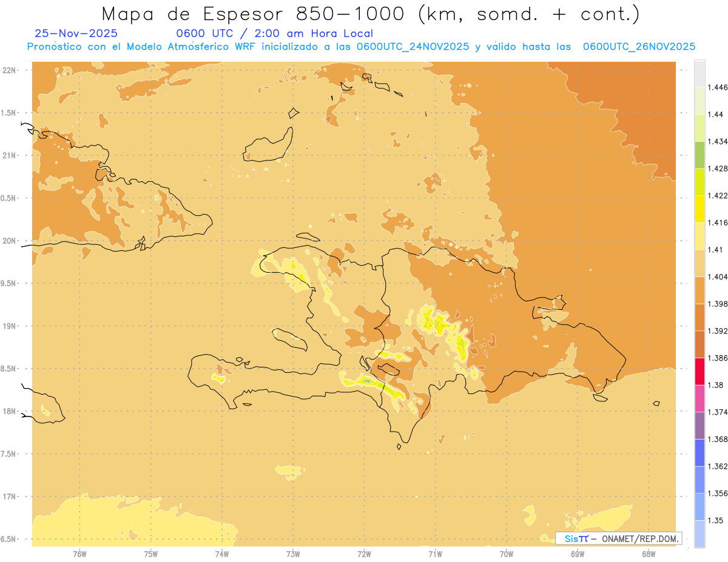
Task: Click the 21N latitude axis label
Action: pyautogui.click(x=10, y=155)
